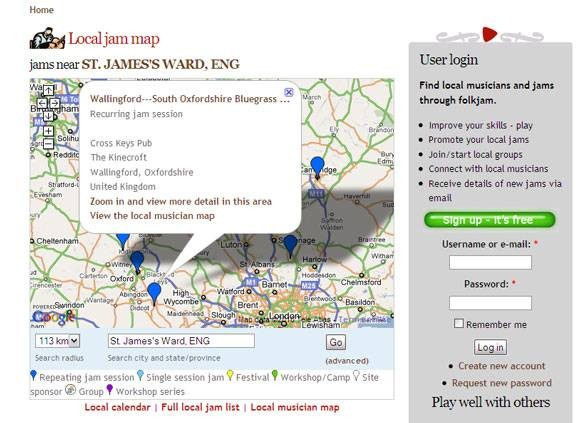Toggle the Remember me checkbox

click(458, 324)
